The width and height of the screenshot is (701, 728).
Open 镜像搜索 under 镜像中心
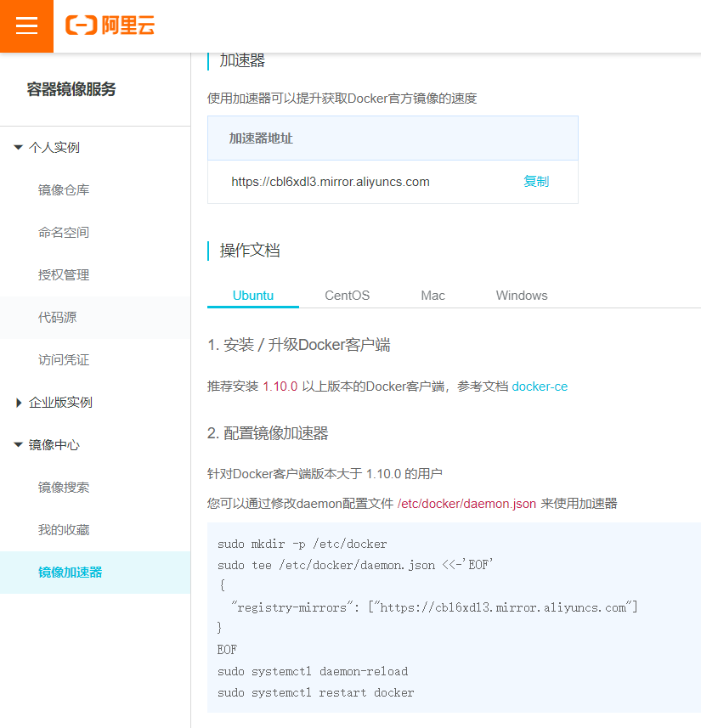(58, 487)
